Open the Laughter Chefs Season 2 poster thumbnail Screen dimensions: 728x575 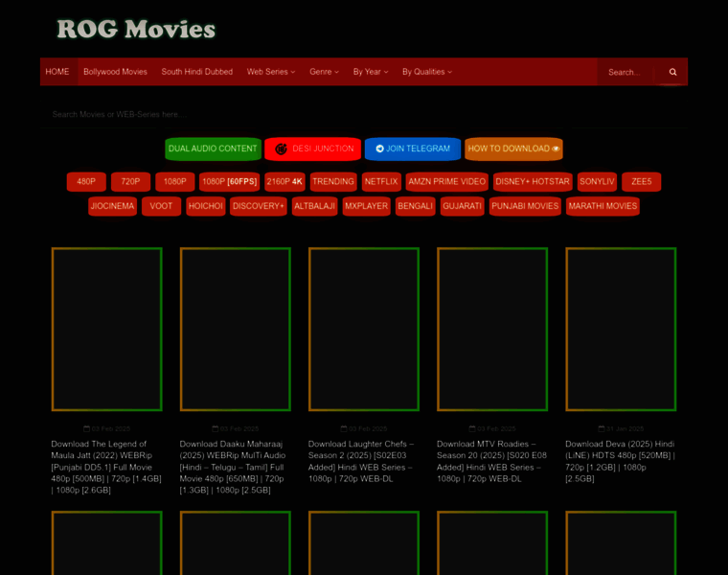coord(364,330)
